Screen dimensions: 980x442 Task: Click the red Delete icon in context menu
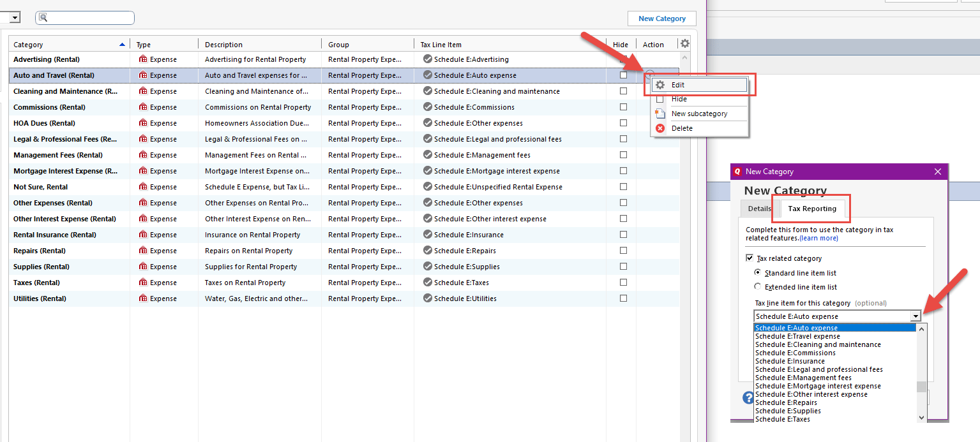660,128
